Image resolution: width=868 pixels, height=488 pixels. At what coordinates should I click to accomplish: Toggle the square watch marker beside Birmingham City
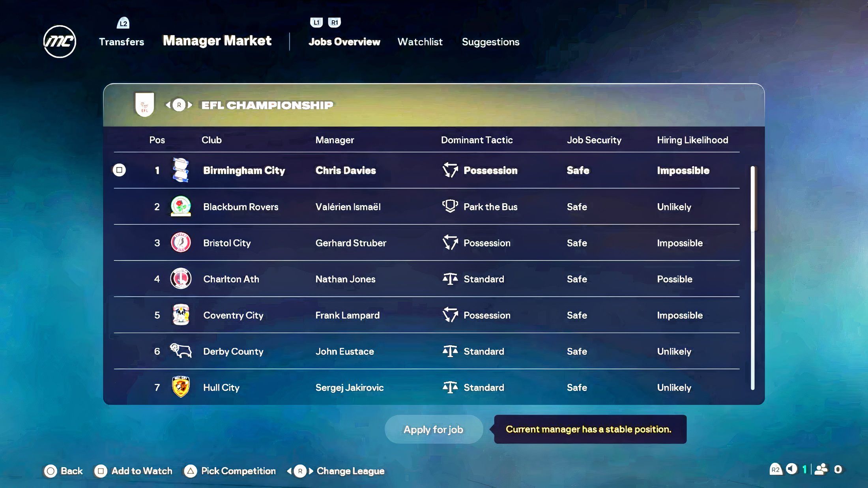[119, 170]
